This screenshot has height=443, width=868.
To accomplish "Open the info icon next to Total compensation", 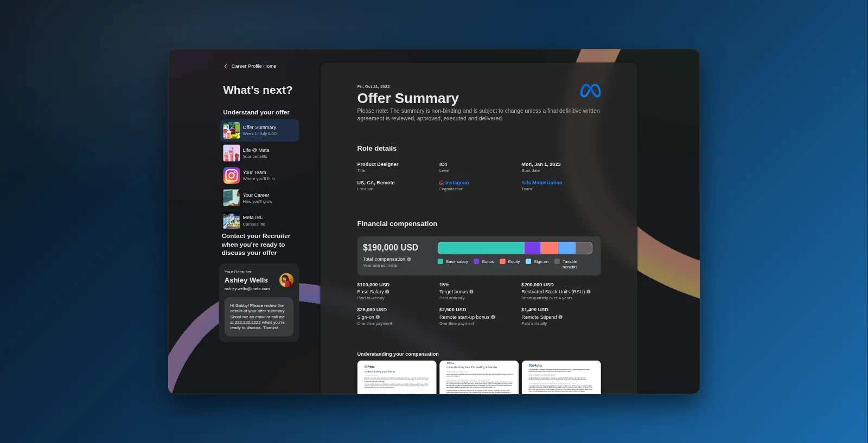I will [409, 259].
